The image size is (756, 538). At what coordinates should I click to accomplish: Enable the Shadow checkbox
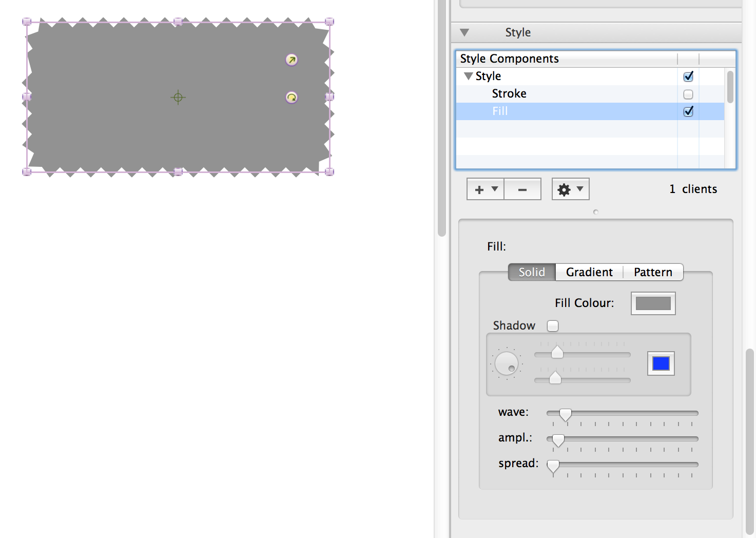click(x=553, y=326)
